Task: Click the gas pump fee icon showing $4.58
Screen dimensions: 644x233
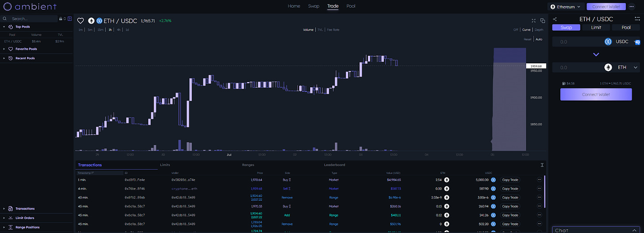Action: pyautogui.click(x=563, y=83)
